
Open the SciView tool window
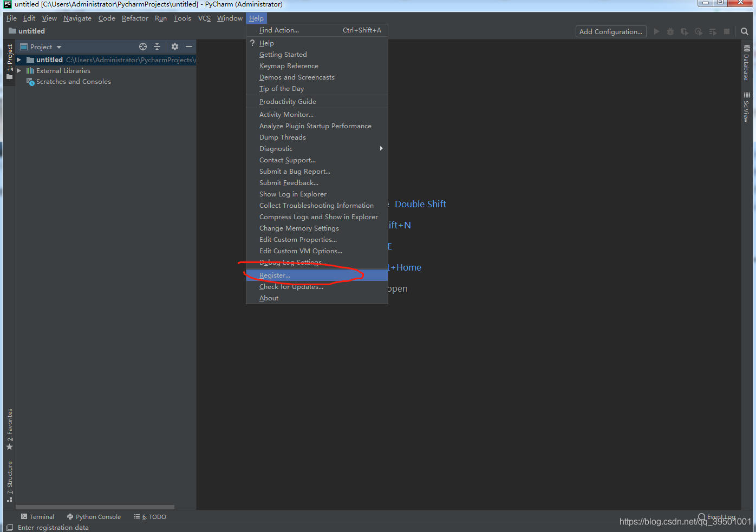coord(747,107)
